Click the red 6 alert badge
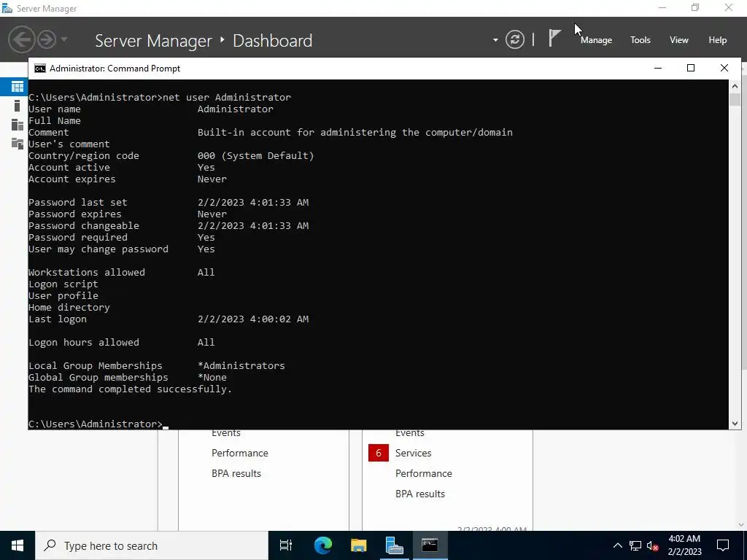Screen dimensions: 747x560 [x=379, y=453]
